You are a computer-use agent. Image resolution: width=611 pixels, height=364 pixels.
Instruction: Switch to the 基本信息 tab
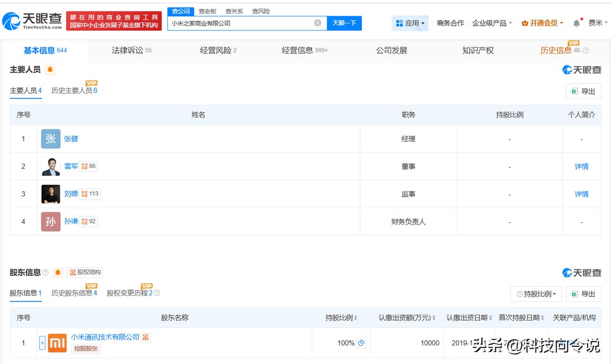[x=45, y=51]
